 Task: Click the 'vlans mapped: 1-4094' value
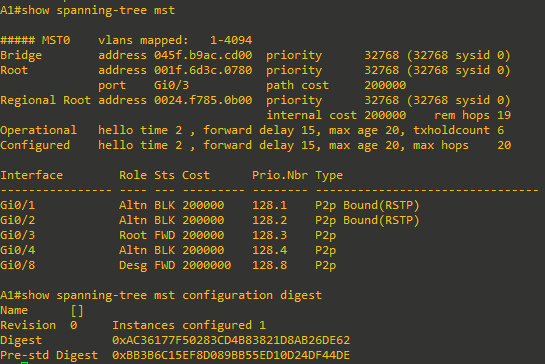(175, 40)
